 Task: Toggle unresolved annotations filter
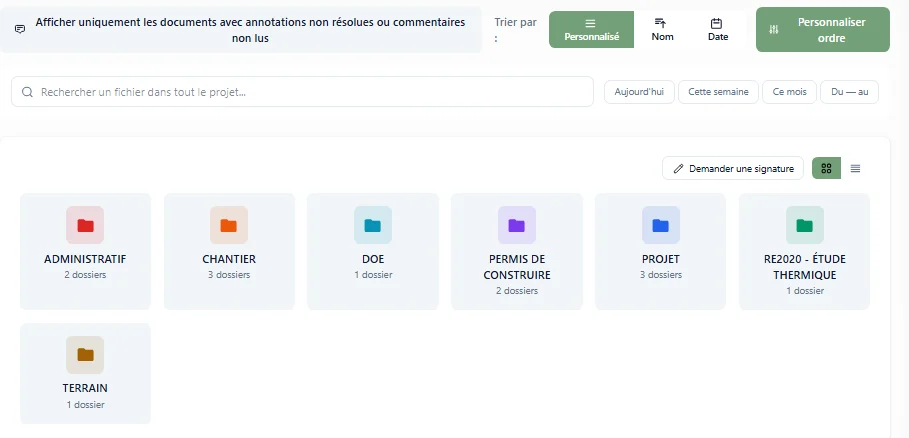pyautogui.click(x=241, y=30)
